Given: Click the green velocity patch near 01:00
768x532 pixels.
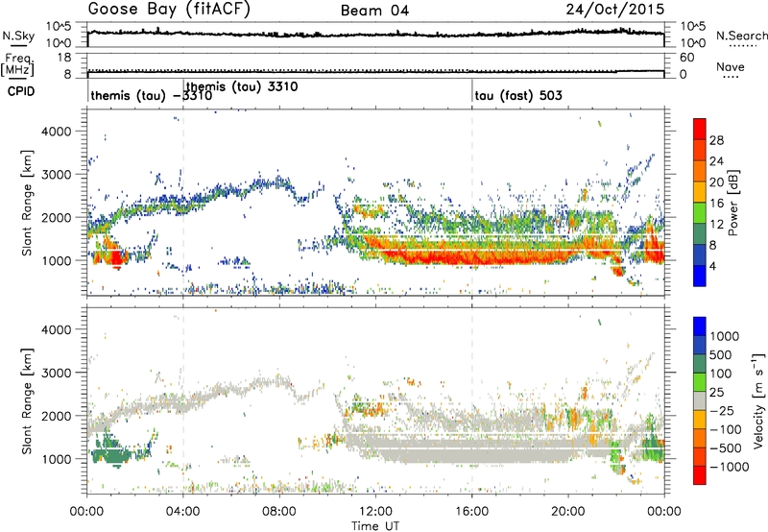Looking at the screenshot, I should [110, 452].
